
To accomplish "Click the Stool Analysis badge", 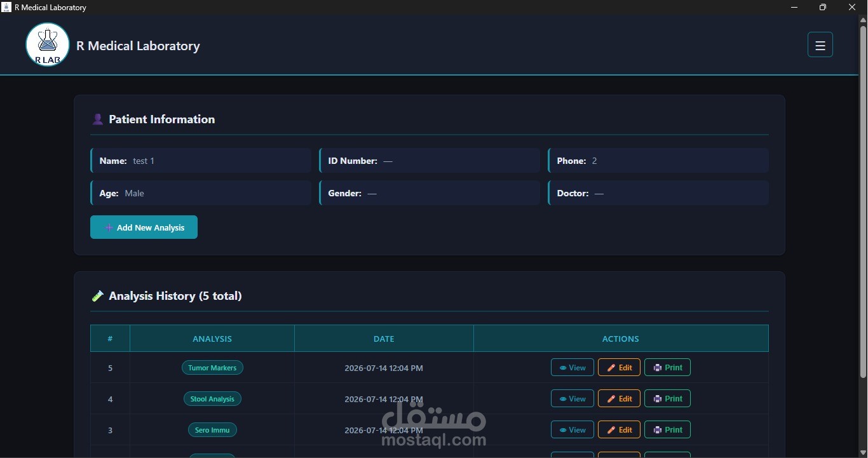I will (212, 399).
